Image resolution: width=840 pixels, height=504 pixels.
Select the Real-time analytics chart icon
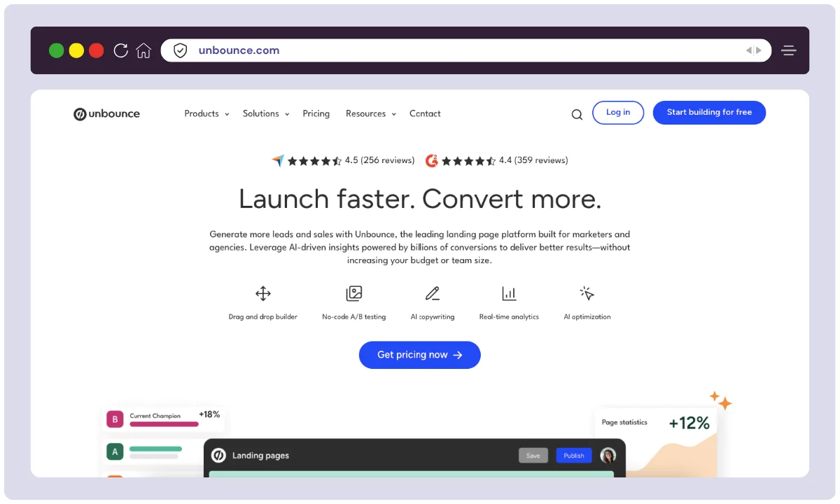tap(509, 293)
